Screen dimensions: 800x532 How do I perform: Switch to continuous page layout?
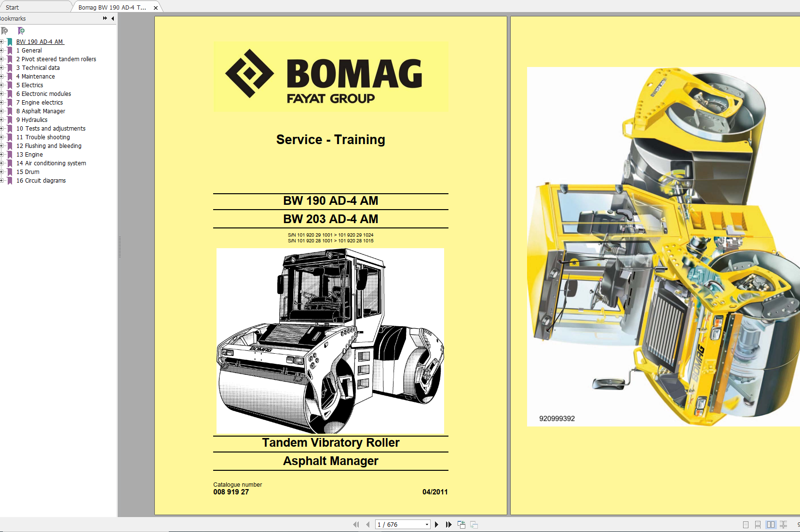[758, 524]
